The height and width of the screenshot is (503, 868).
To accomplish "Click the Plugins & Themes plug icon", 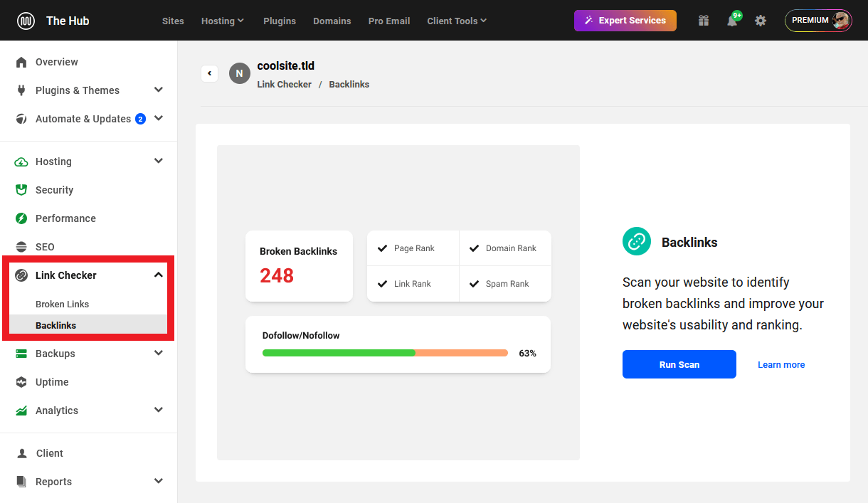I will tap(21, 90).
